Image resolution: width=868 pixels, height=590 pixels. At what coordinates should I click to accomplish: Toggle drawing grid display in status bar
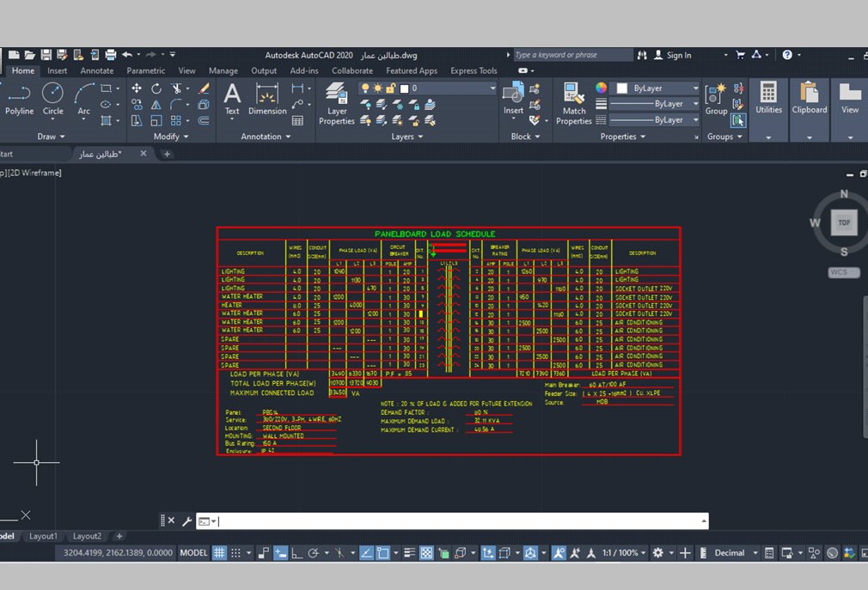[x=219, y=553]
